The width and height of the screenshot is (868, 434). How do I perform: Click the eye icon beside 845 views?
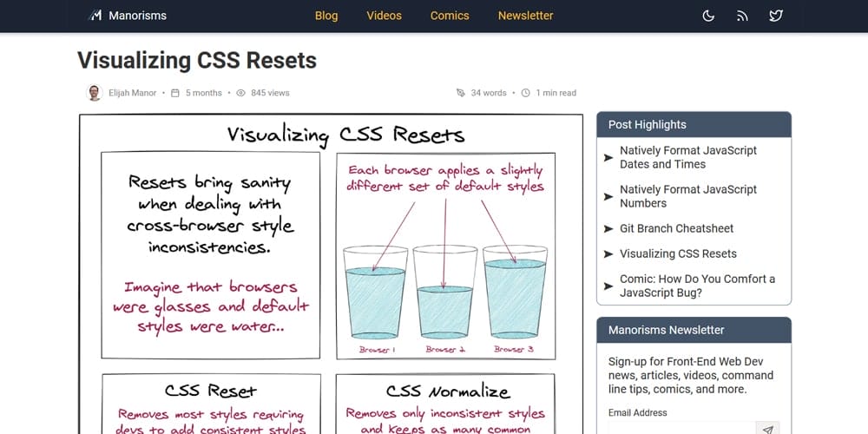(x=240, y=93)
